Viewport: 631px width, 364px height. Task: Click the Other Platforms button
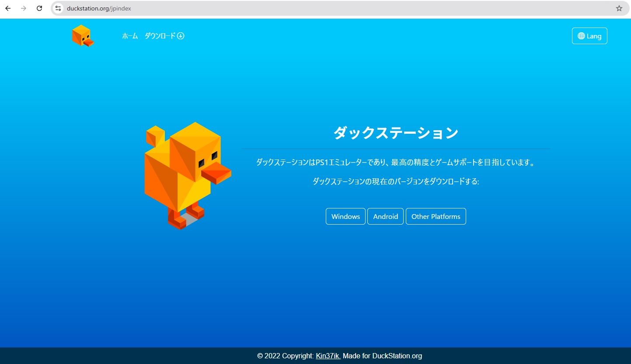click(436, 216)
